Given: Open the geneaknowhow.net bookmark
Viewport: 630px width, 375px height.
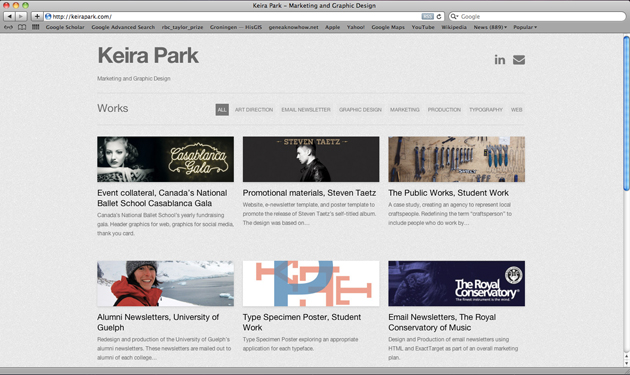Looking at the screenshot, I should pos(293,27).
